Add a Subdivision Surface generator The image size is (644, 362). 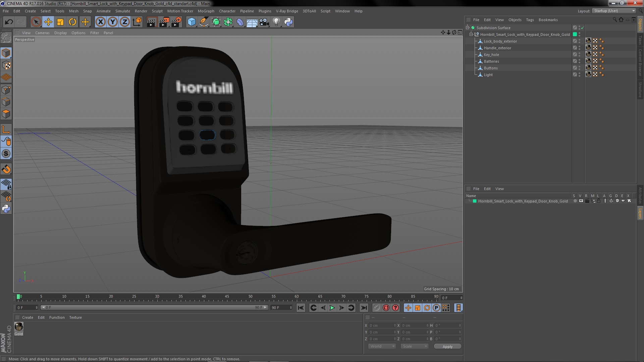[216, 22]
